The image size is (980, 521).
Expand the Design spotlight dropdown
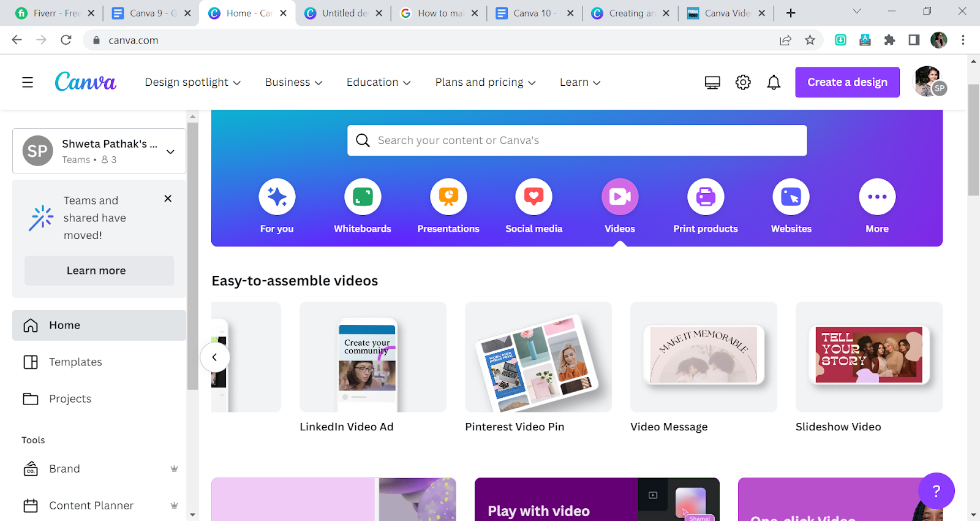[193, 82]
